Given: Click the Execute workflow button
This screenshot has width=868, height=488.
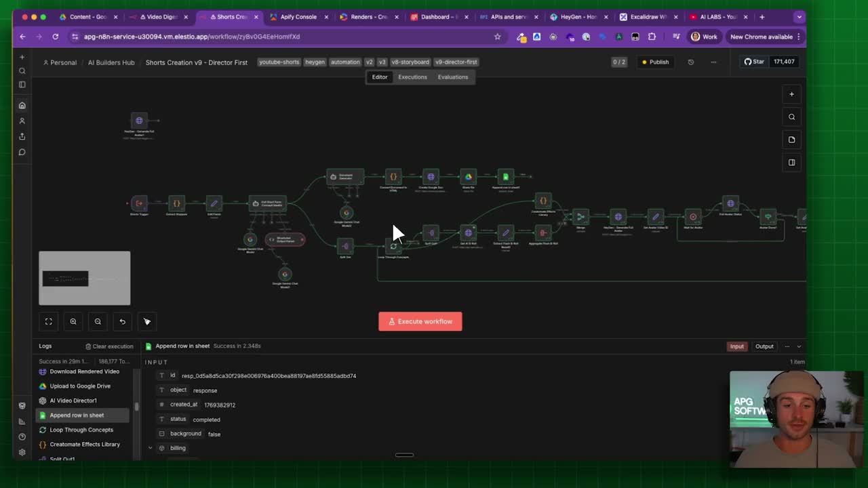Looking at the screenshot, I should (420, 321).
